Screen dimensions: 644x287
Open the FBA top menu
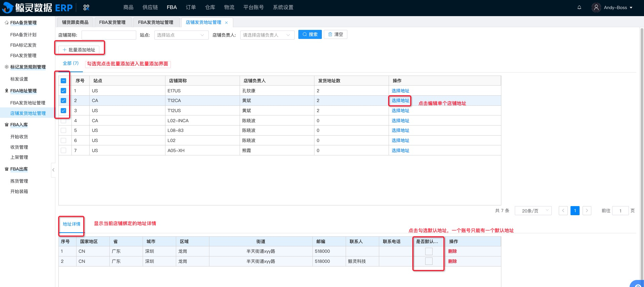tap(172, 7)
